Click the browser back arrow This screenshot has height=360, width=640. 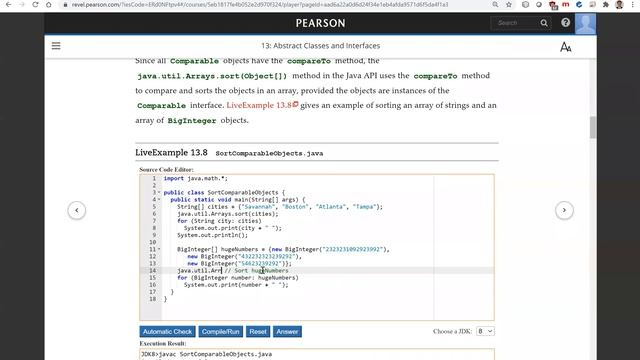[9, 4]
